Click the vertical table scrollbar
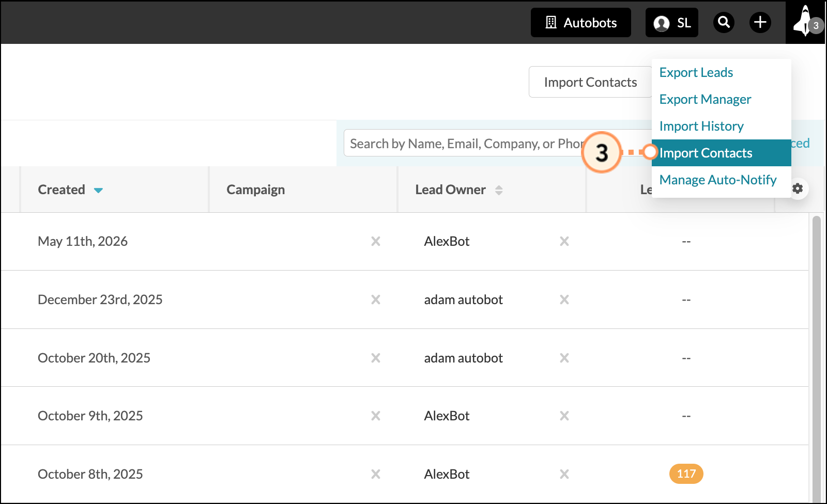The image size is (827, 504). tap(816, 359)
